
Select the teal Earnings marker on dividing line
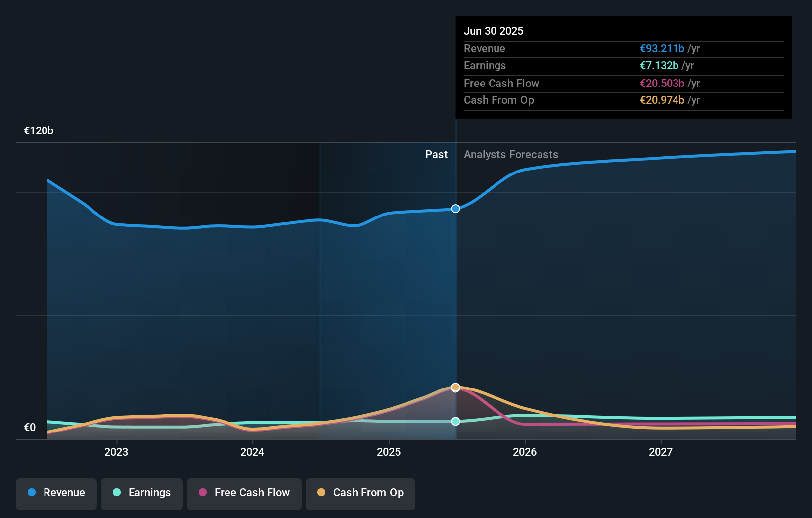[x=455, y=421]
